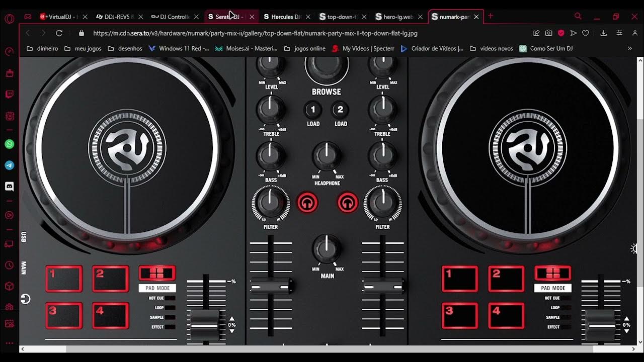Trigger left deck pad 3
The height and width of the screenshot is (362, 644).
click(64, 315)
